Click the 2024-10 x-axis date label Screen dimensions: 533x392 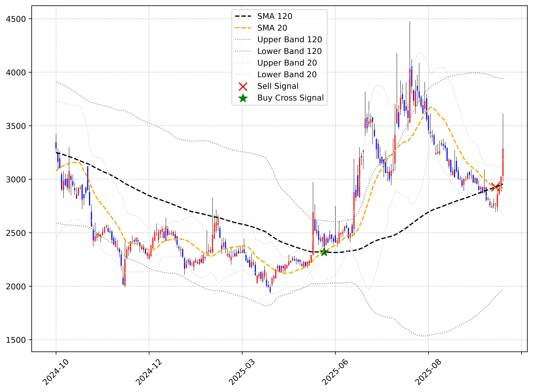(56, 372)
